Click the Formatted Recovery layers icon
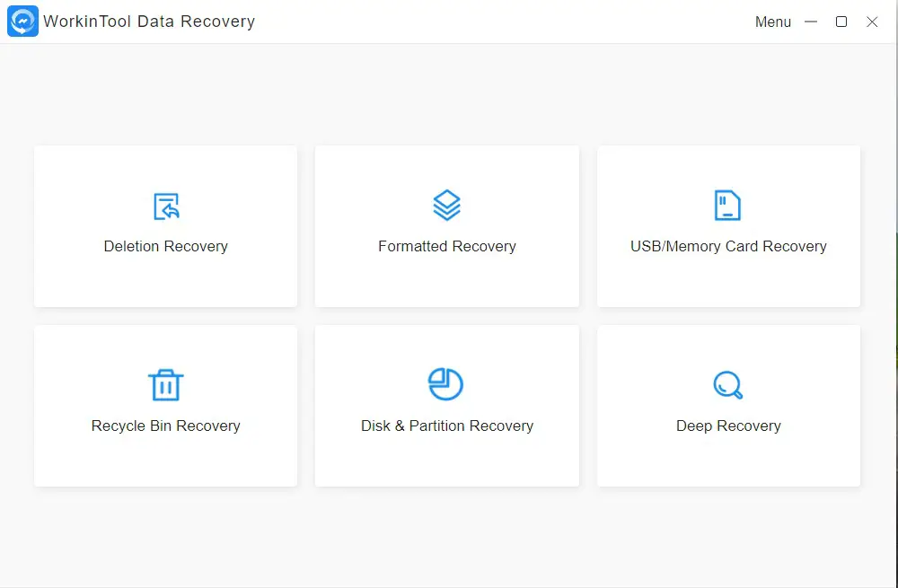 coord(446,205)
